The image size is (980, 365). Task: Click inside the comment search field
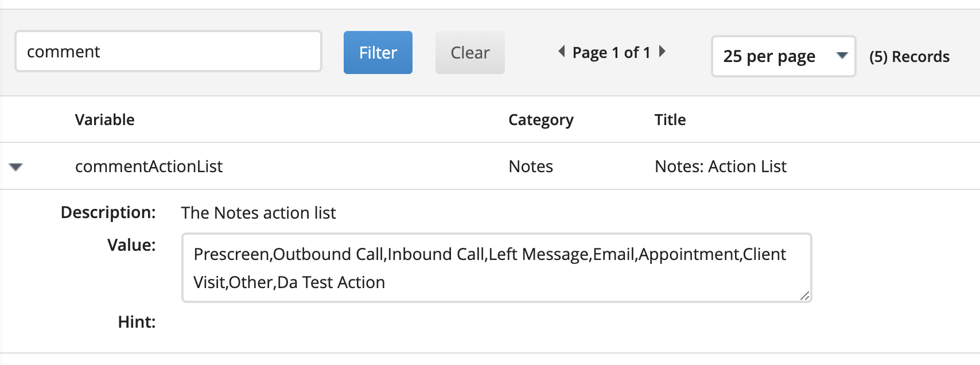168,51
